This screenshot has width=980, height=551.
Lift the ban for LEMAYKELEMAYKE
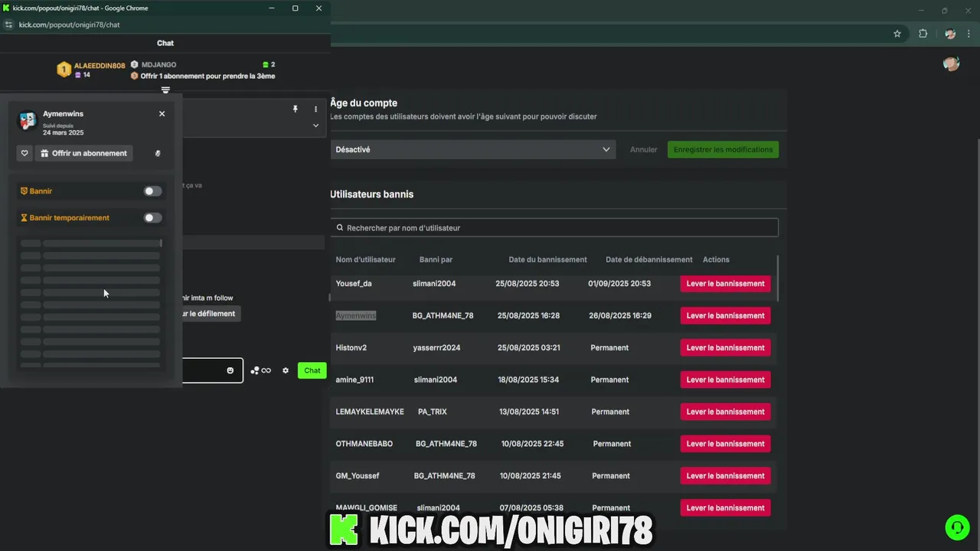[x=725, y=412]
